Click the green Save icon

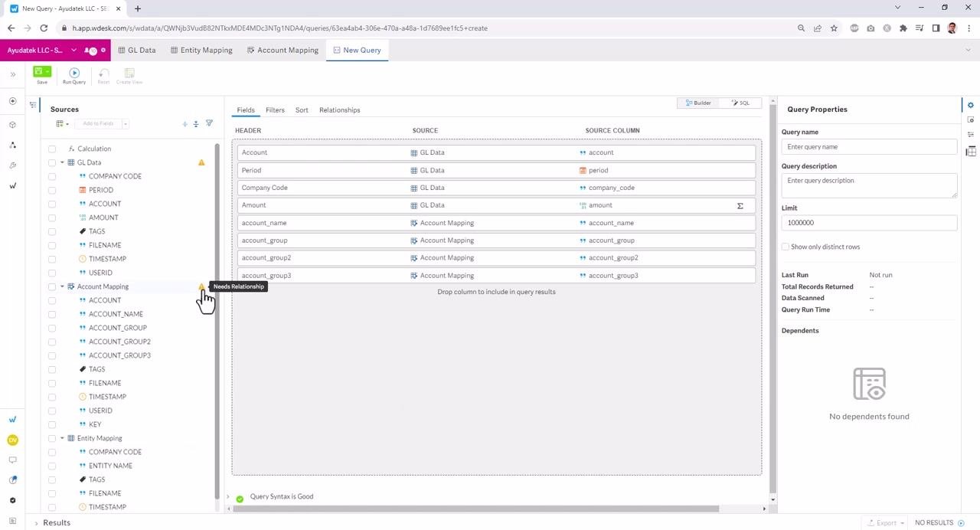[x=38, y=71]
